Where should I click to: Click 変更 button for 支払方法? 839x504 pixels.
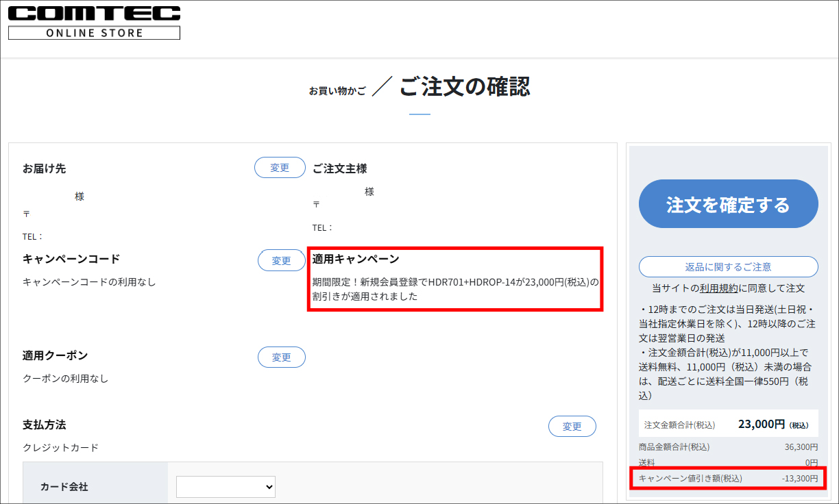pos(572,426)
